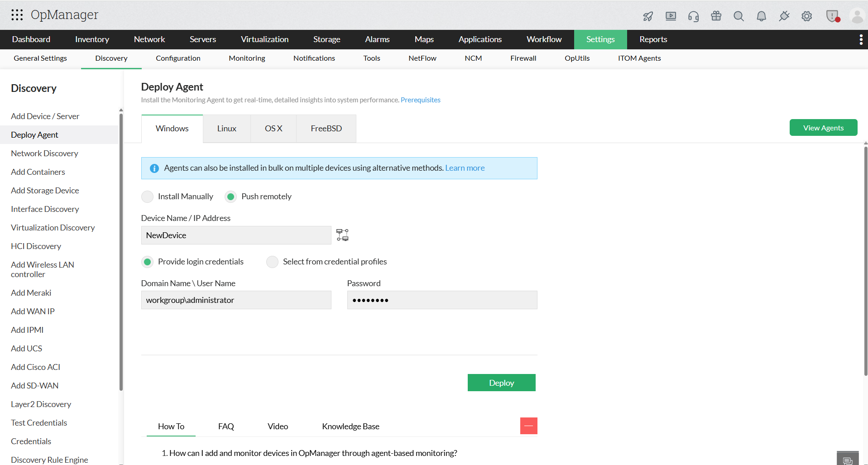Open Add Meraki in sidebar
This screenshot has height=465, width=868.
[x=31, y=293]
